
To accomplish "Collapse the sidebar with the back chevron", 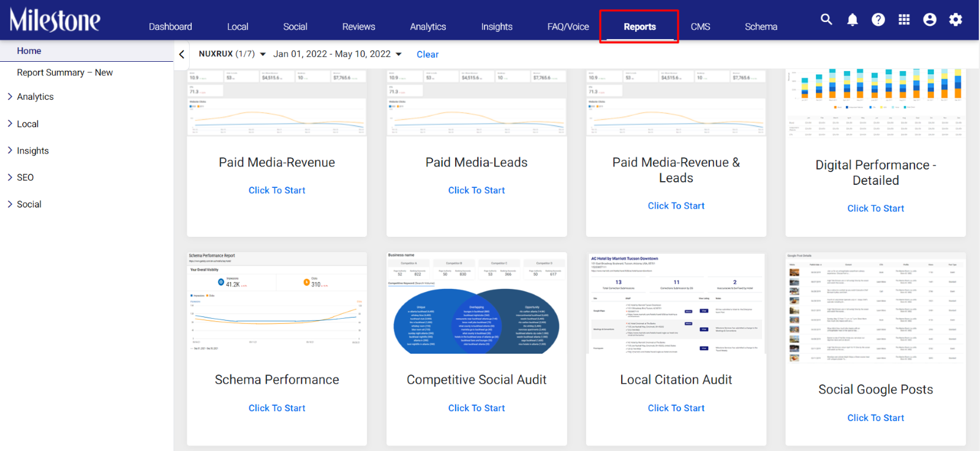I will point(182,54).
